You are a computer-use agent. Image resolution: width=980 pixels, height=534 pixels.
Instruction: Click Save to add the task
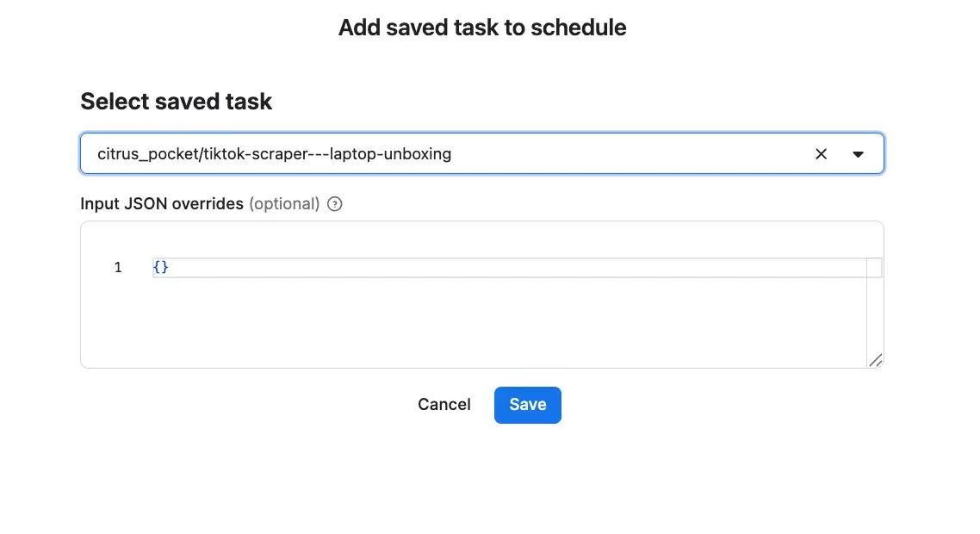click(528, 405)
